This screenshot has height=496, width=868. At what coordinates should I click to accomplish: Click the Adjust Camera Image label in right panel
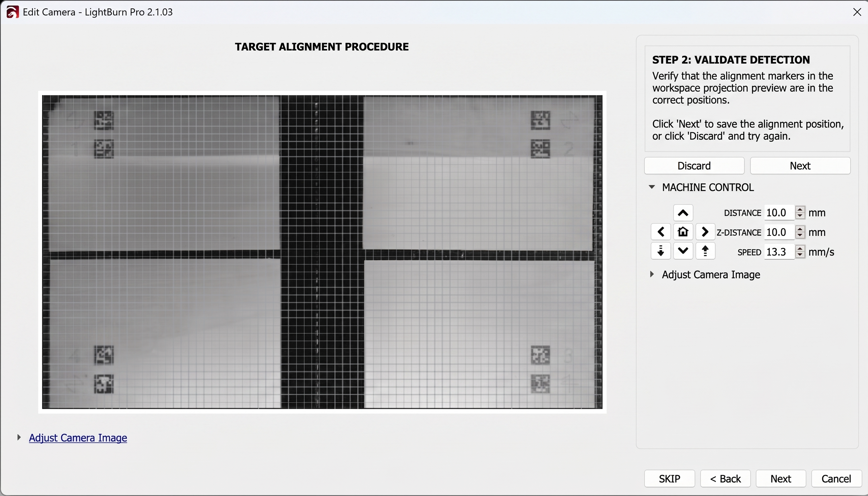711,275
